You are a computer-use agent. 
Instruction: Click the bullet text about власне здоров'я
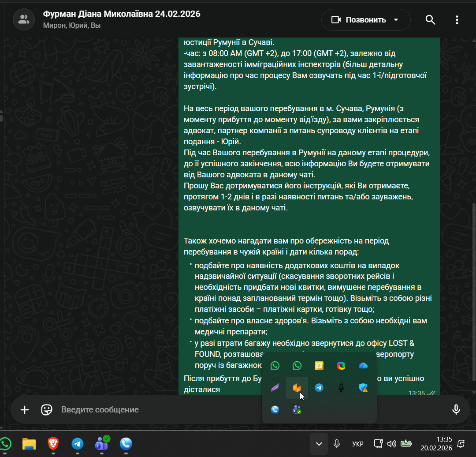311,326
